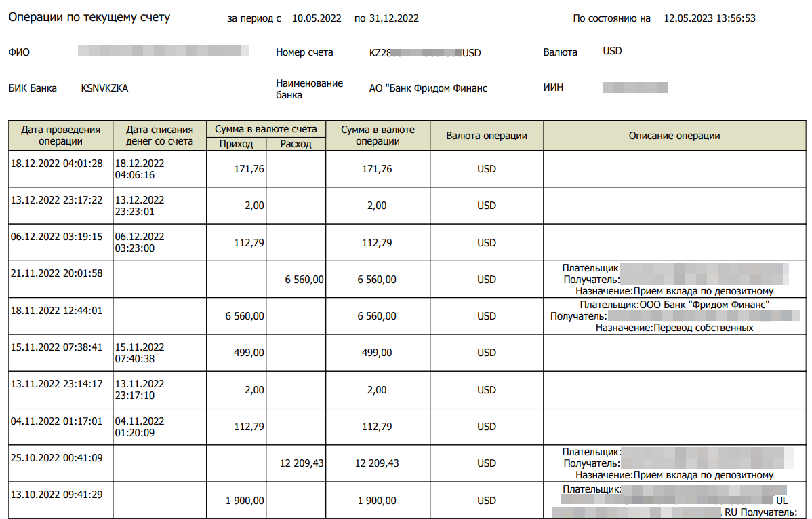Image resolution: width=812 pixels, height=519 pixels.
Task: Click the USD value beside the "Валюта" label
Action: coord(612,51)
